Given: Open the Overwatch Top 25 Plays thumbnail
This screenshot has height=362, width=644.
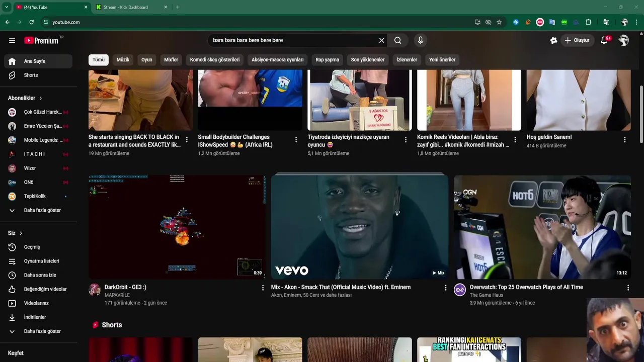Looking at the screenshot, I should [x=542, y=227].
